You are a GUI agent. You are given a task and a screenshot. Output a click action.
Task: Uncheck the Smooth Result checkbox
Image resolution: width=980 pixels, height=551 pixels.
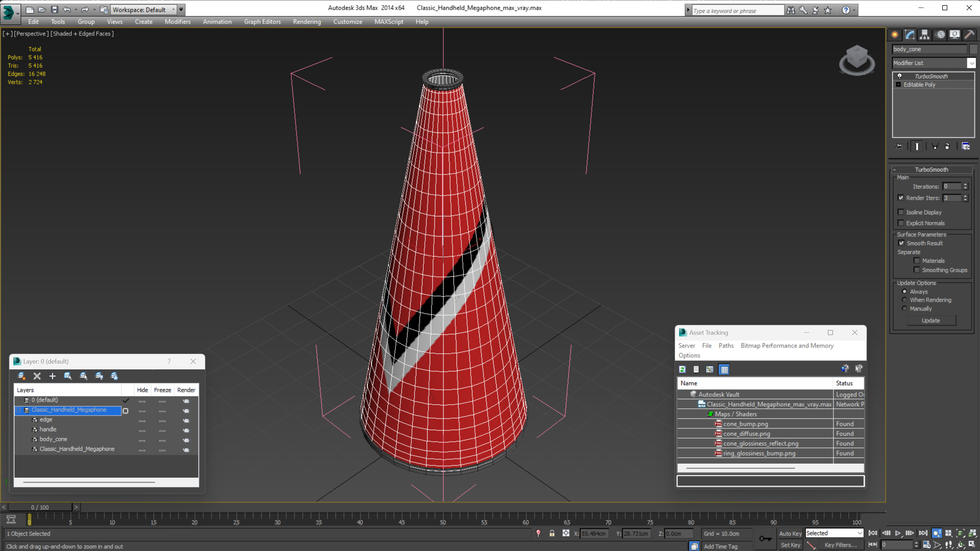[901, 243]
